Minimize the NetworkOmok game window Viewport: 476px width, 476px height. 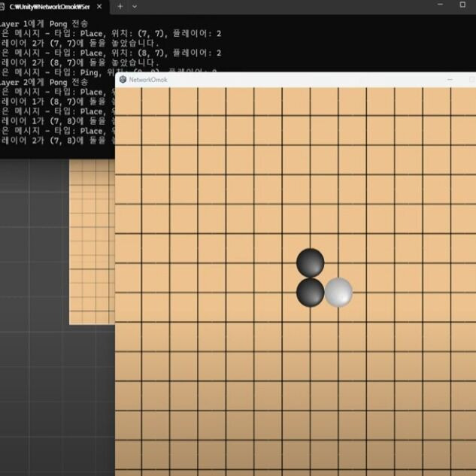coord(450,80)
